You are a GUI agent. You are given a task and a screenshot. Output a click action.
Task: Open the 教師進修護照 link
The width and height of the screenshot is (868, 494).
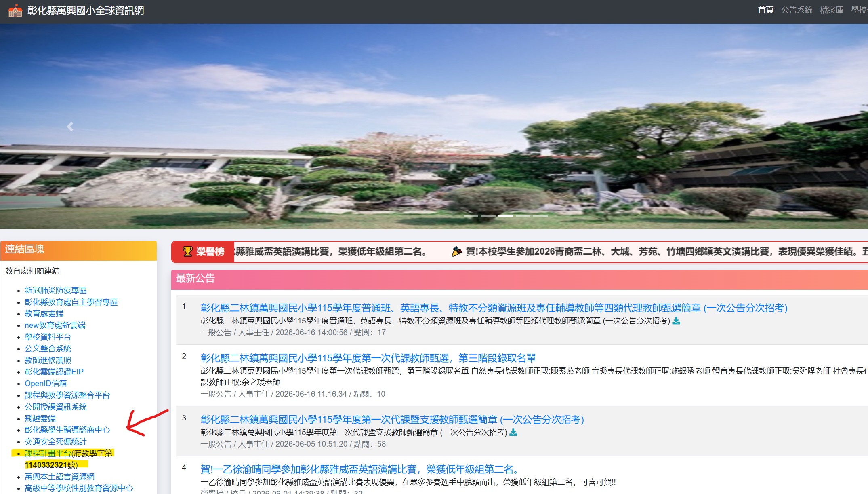coord(48,360)
